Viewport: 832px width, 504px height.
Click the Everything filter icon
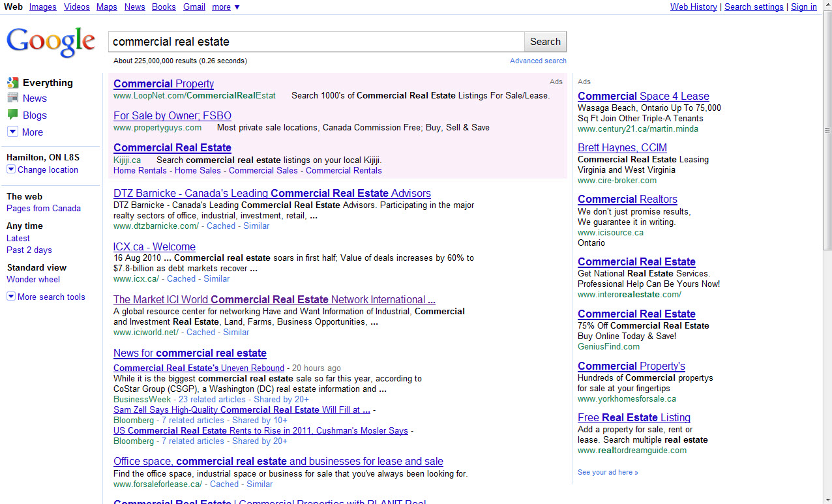pos(12,83)
